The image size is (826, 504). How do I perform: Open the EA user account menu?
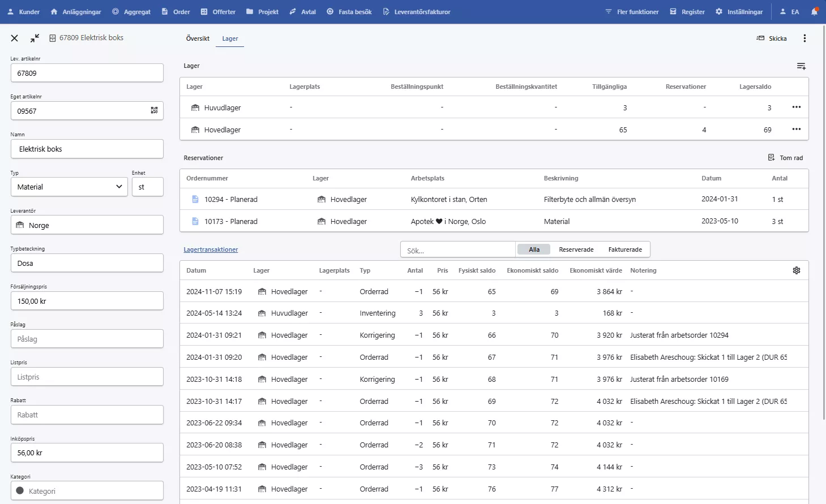[789, 11]
